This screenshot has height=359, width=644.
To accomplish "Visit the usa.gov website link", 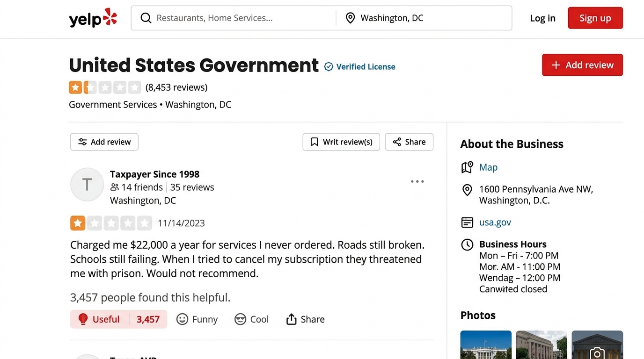I will point(495,223).
